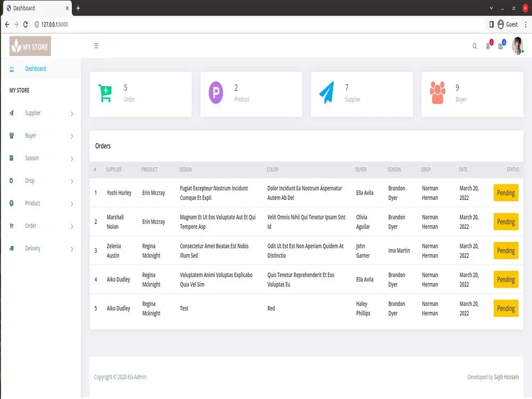Open the browser side panel icon
The width and height of the screenshot is (532, 399).
pos(491,24)
